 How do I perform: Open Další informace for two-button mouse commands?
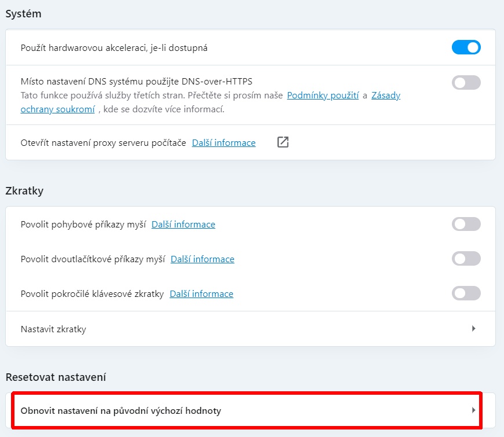202,259
